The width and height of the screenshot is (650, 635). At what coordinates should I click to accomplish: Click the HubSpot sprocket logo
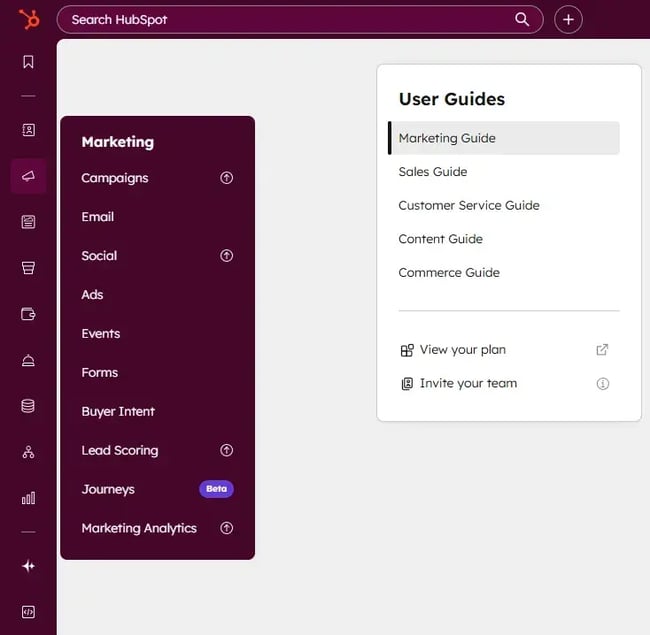coord(29,19)
